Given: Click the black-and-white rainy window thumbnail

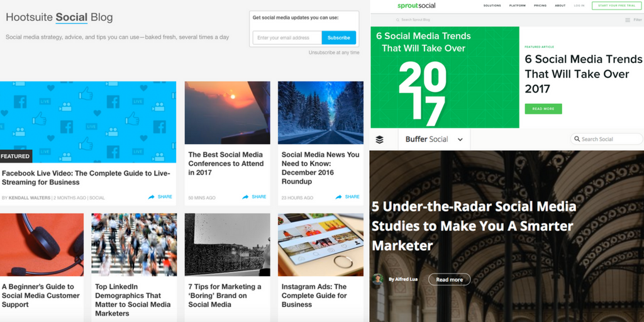Looking at the screenshot, I should pyautogui.click(x=227, y=245).
